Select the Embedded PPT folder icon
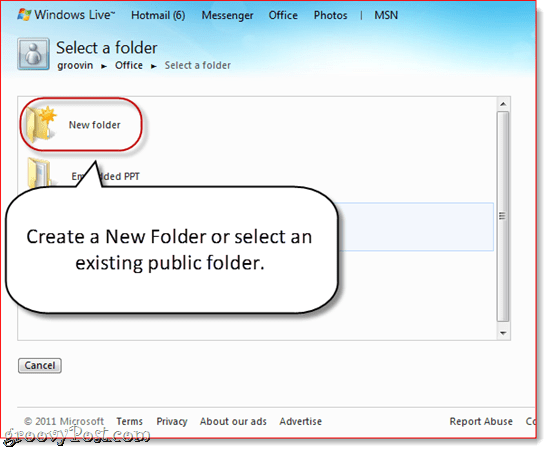The width and height of the screenshot is (550, 452). (39, 172)
